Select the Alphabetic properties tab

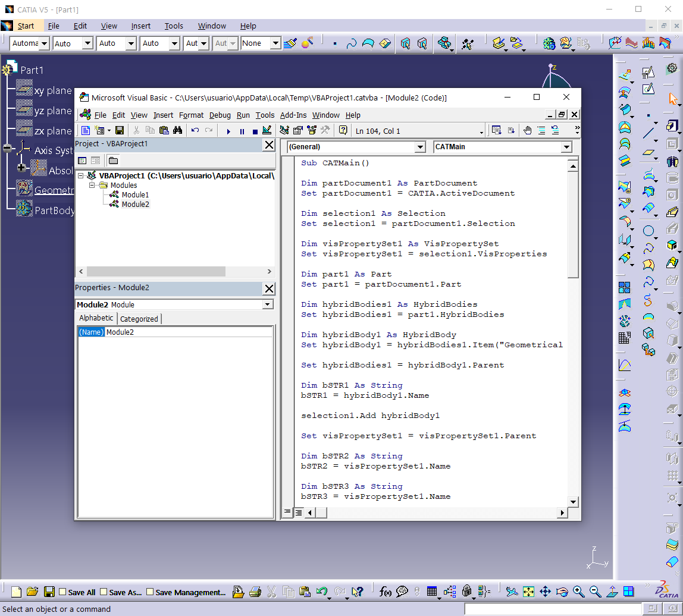click(x=96, y=318)
